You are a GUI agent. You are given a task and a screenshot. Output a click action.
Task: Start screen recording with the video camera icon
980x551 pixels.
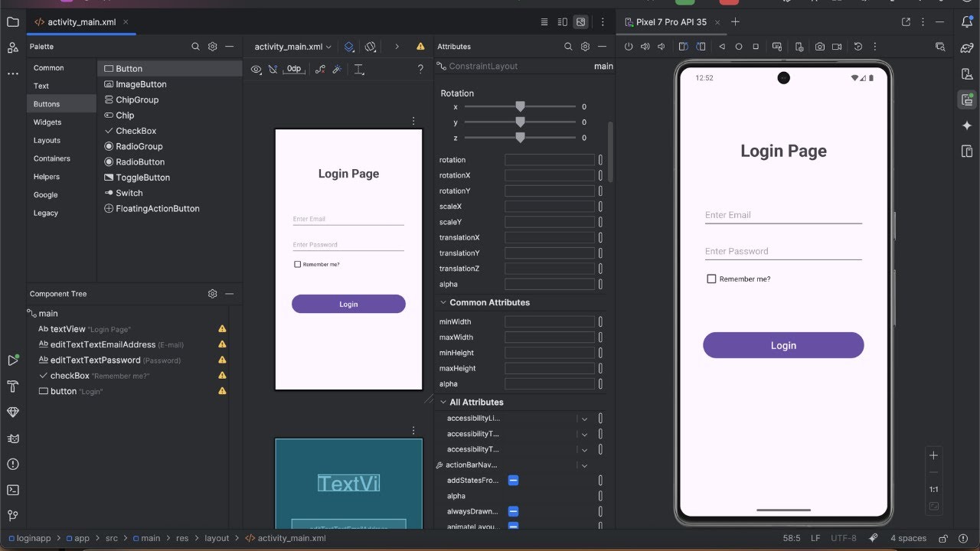[x=837, y=47]
